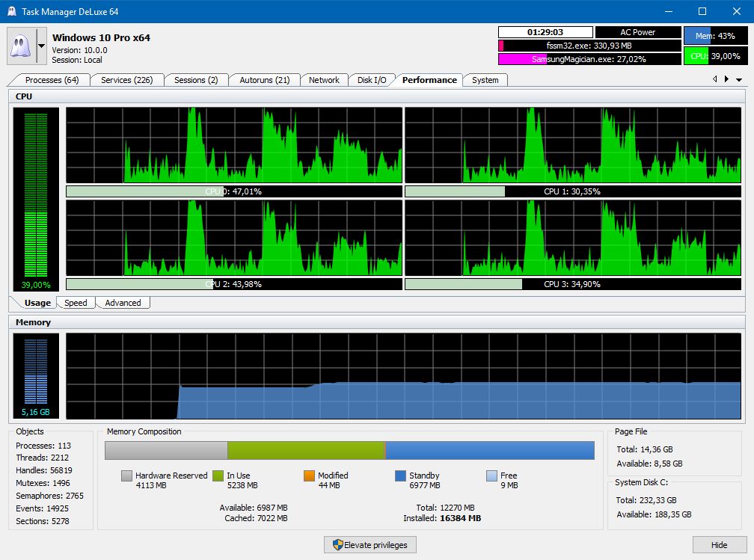Viewport: 754px width, 560px height.
Task: Click the SamsungMagician.exe CPU usage bar
Action: click(589, 59)
